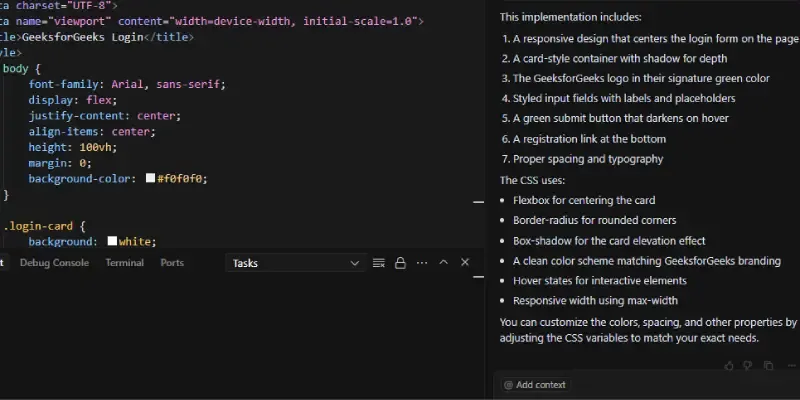Screen dimensions: 800x400
Task: Open the Tasks dropdown in the output panel
Action: (295, 263)
